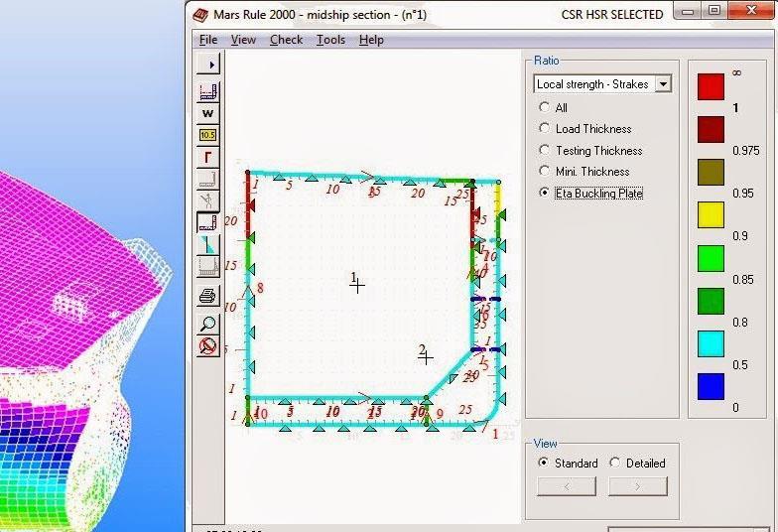Click the blue 0 legend color swatch
Viewport: 778px width, 532px height.
[711, 387]
